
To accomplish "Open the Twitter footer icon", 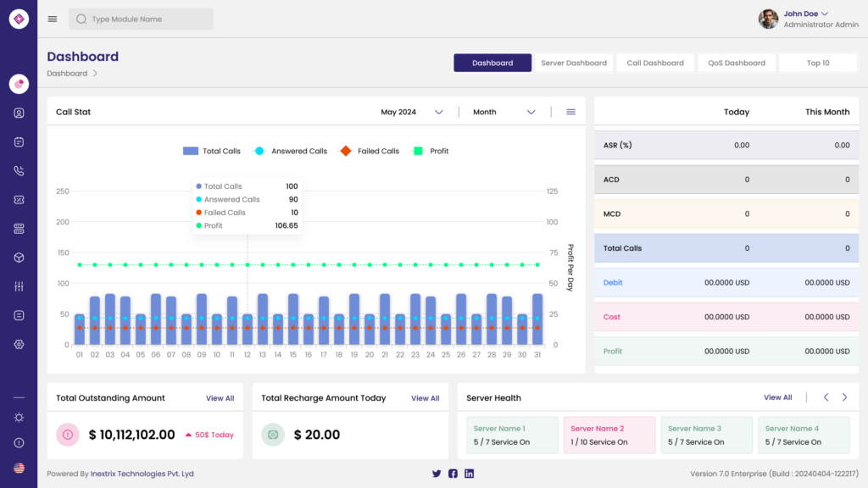I will (437, 474).
